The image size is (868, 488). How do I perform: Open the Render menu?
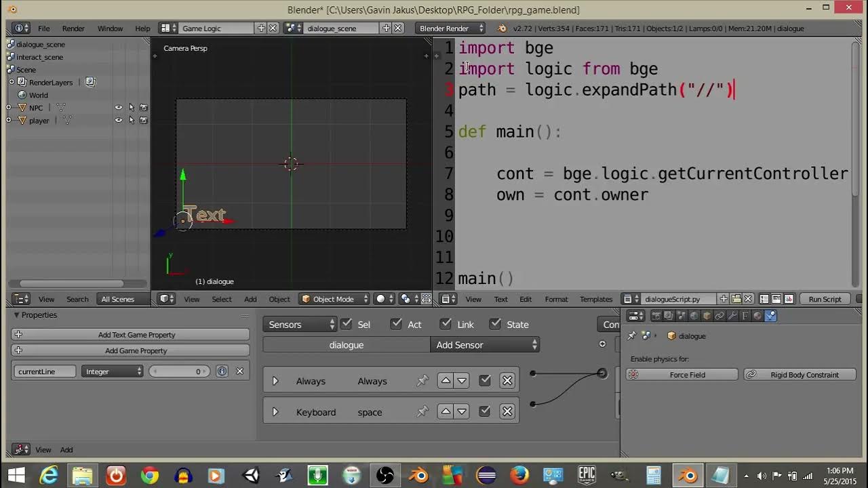coord(73,28)
